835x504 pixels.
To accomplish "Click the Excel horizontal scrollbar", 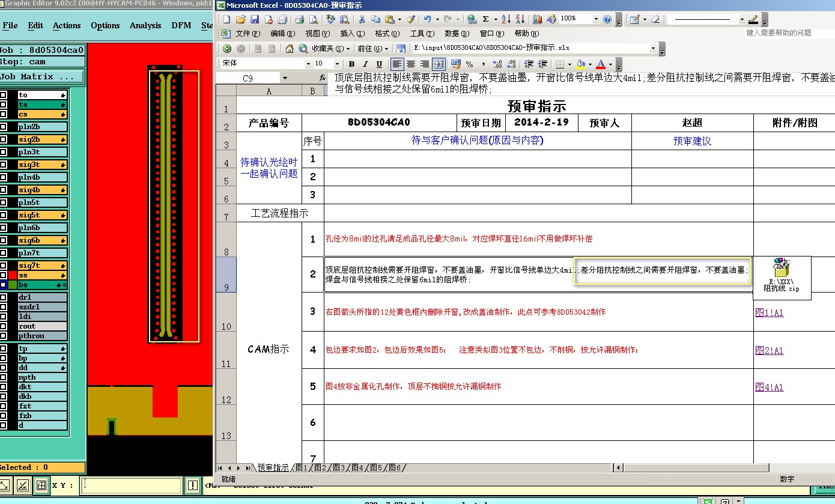I will [696, 467].
